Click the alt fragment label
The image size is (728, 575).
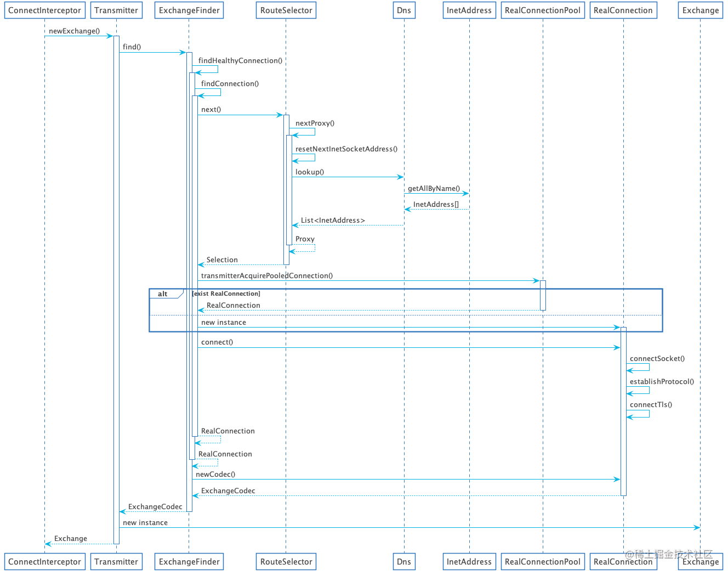click(163, 294)
